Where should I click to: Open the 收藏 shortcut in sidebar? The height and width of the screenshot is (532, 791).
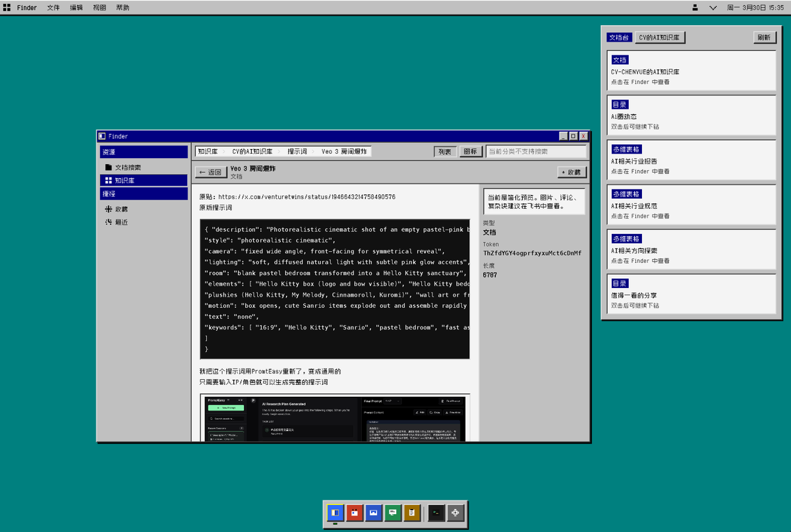[x=144, y=209]
